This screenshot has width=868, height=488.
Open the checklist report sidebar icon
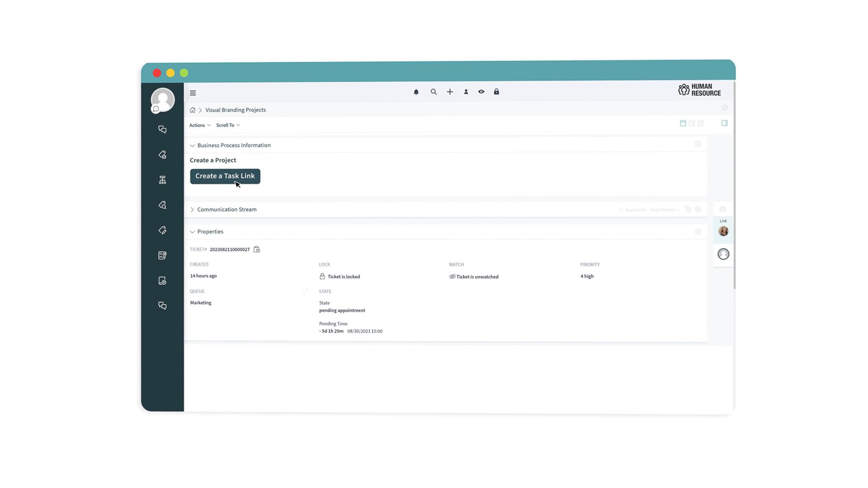coord(162,256)
